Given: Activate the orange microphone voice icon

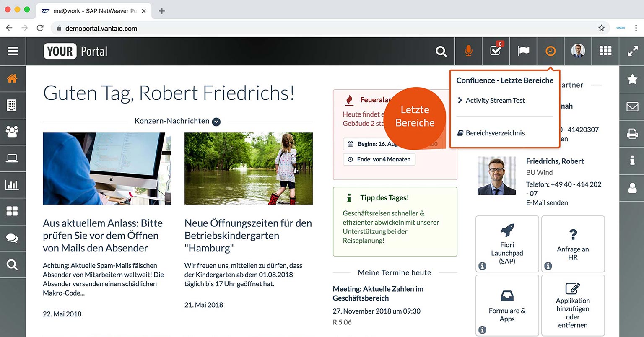Looking at the screenshot, I should coord(468,51).
